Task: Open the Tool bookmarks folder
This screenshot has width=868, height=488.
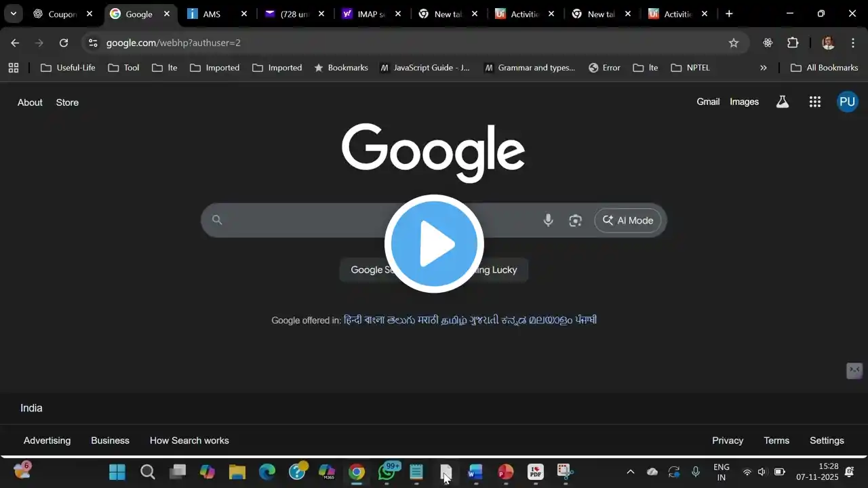Action: click(x=124, y=68)
